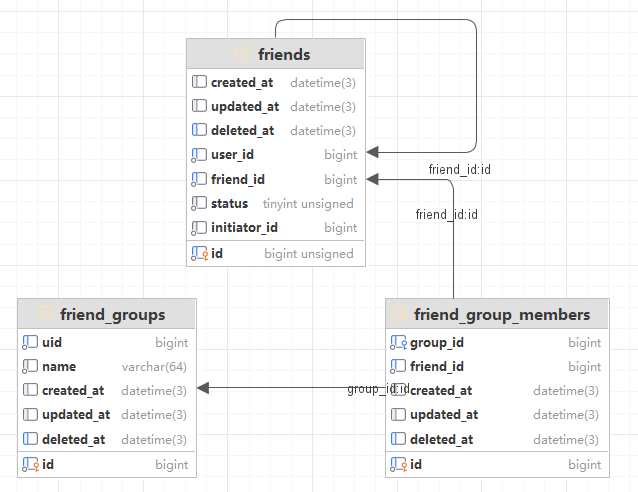Click the key icon of friend_group_members id
638x492 pixels.
[x=398, y=464]
